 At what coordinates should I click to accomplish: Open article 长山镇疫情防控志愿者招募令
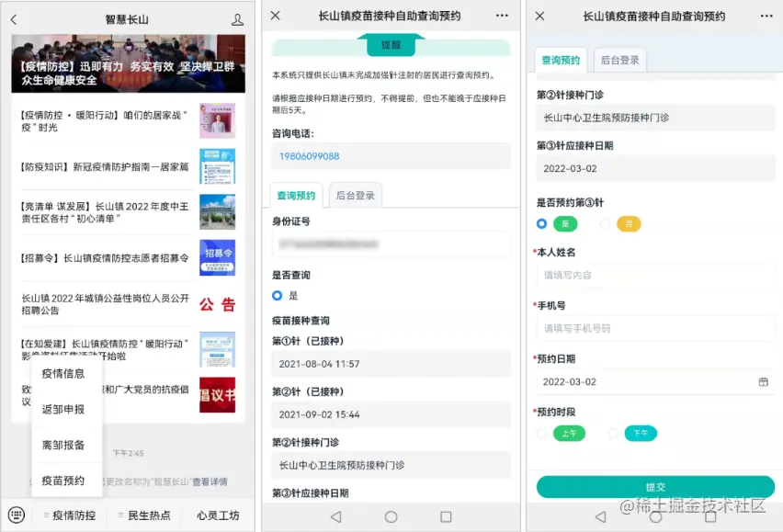pos(105,258)
